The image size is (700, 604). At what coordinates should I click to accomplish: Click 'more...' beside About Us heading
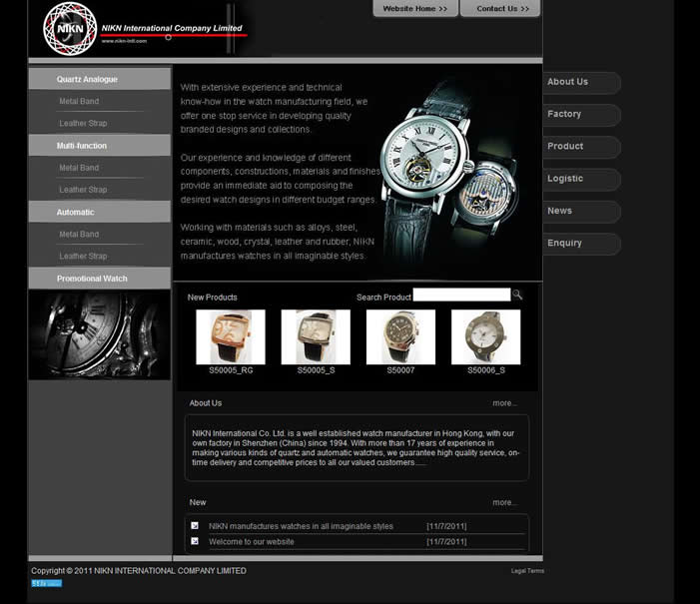[505, 403]
